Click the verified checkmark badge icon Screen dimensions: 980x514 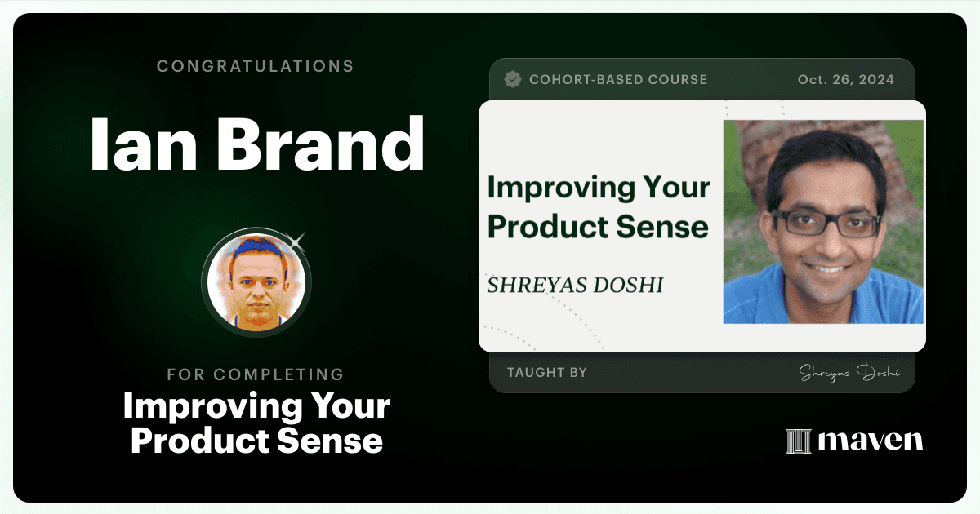(x=513, y=79)
